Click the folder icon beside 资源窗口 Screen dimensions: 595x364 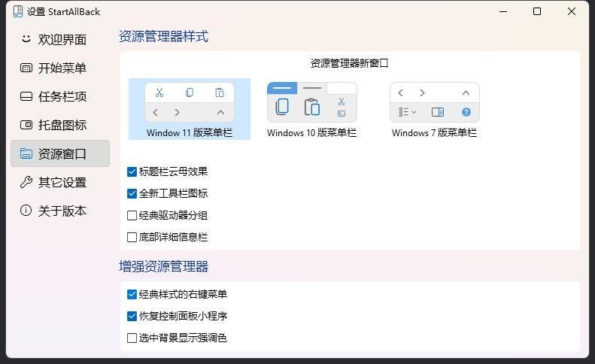pyautogui.click(x=26, y=153)
